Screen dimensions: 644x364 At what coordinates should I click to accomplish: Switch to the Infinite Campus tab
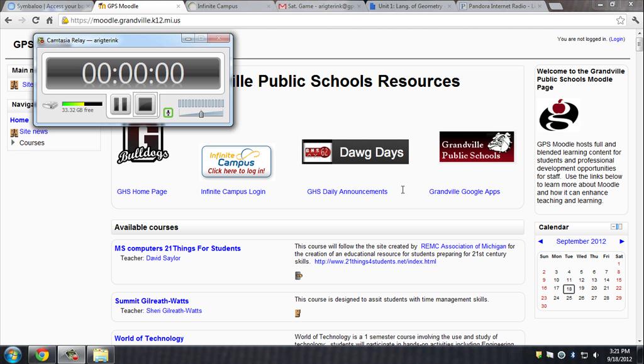point(229,6)
